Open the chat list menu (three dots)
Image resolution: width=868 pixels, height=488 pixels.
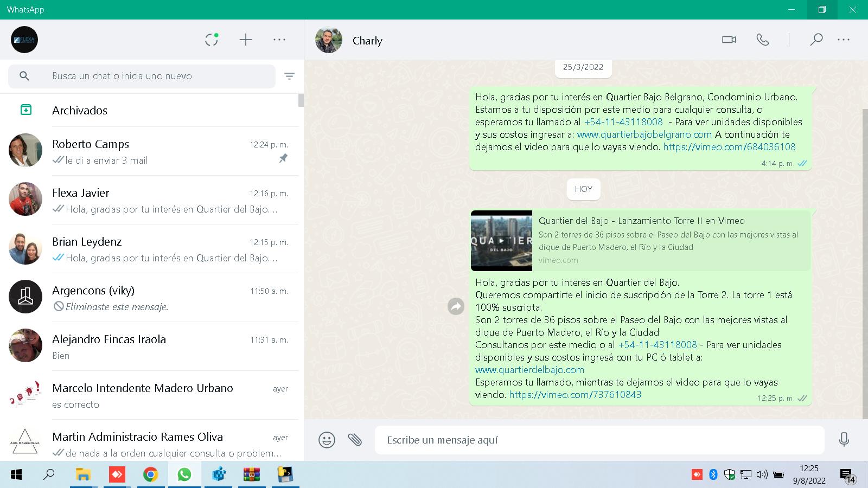point(279,40)
